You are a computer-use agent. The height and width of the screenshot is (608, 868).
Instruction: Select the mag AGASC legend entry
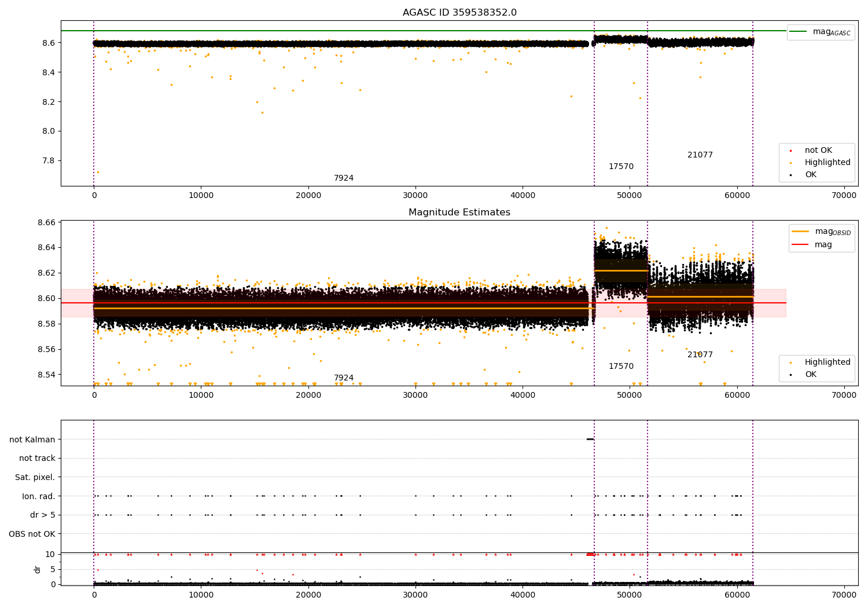tap(821, 32)
